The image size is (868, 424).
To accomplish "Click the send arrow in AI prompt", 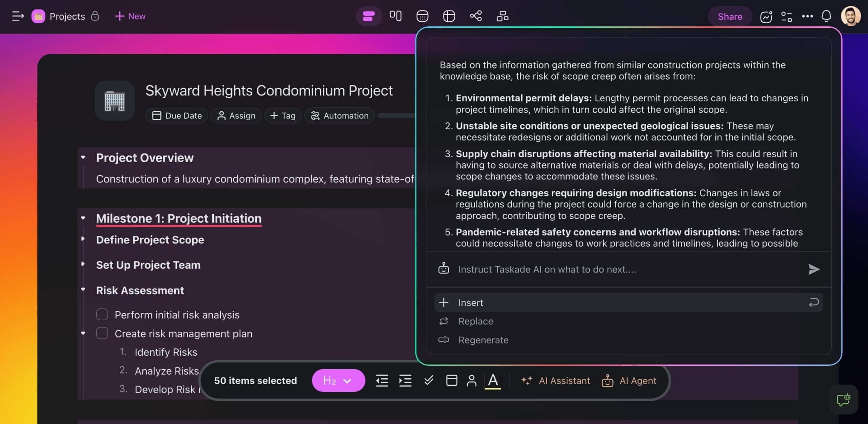I will pos(813,269).
